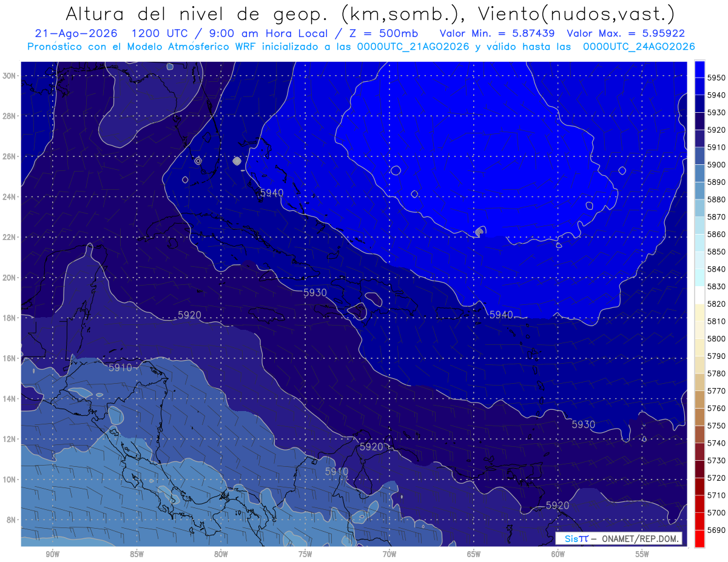Viewport: 728px width, 562px height.
Task: Click the '0000UTC_24AGO2026' valid-until time
Action: click(x=639, y=47)
